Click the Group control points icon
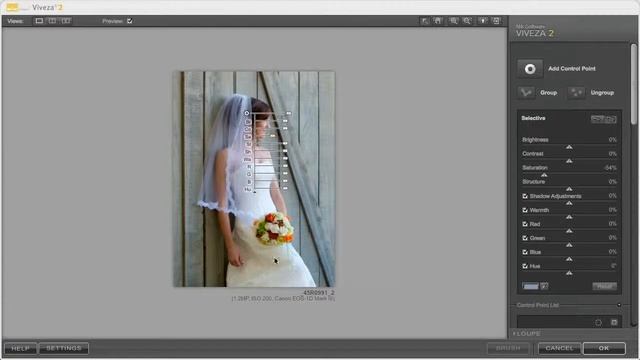This screenshot has width=640, height=360. pyautogui.click(x=526, y=93)
